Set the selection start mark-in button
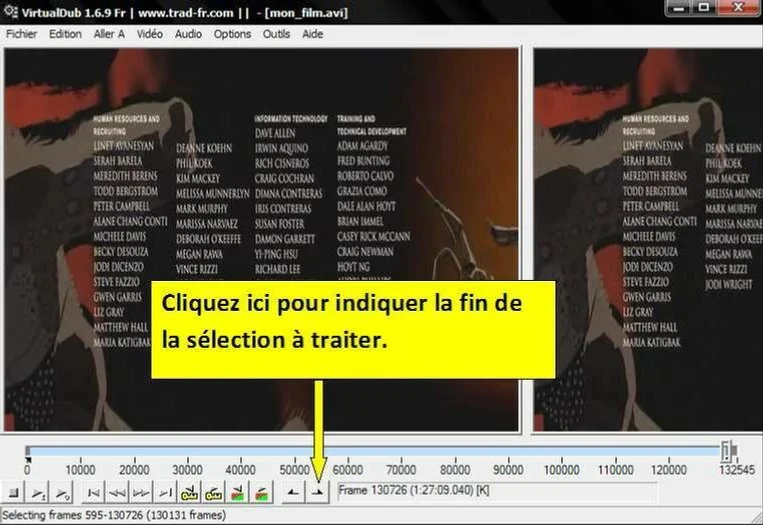Screen dimensions: 763x525 pyautogui.click(x=293, y=493)
